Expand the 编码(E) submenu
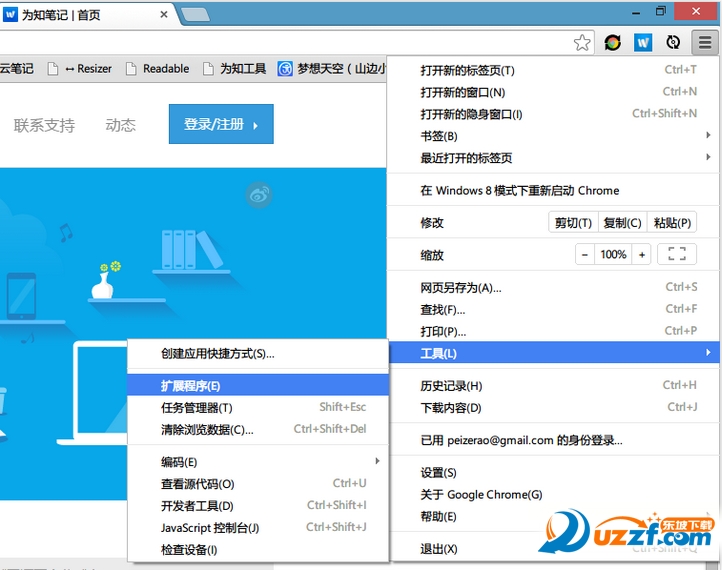 pyautogui.click(x=258, y=462)
